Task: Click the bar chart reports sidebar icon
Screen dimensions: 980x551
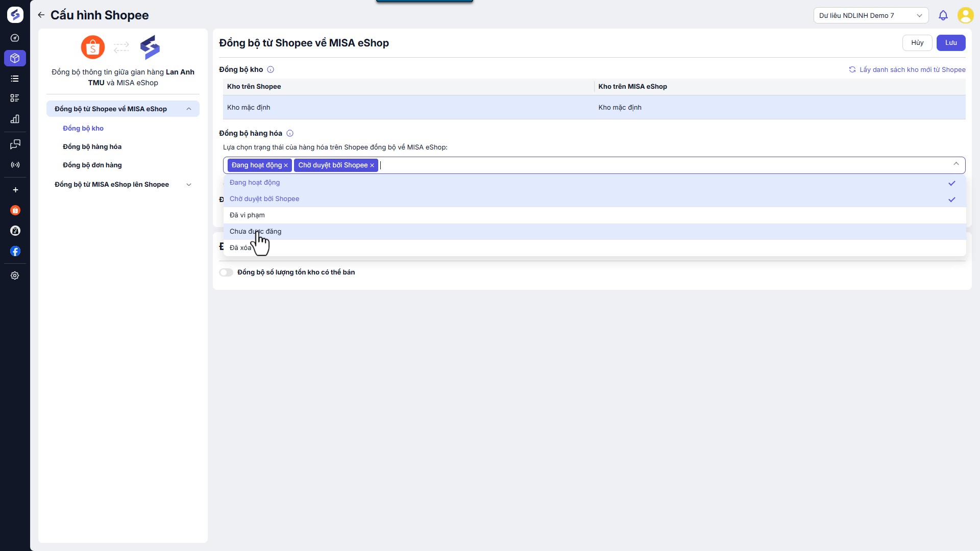Action: [x=15, y=119]
